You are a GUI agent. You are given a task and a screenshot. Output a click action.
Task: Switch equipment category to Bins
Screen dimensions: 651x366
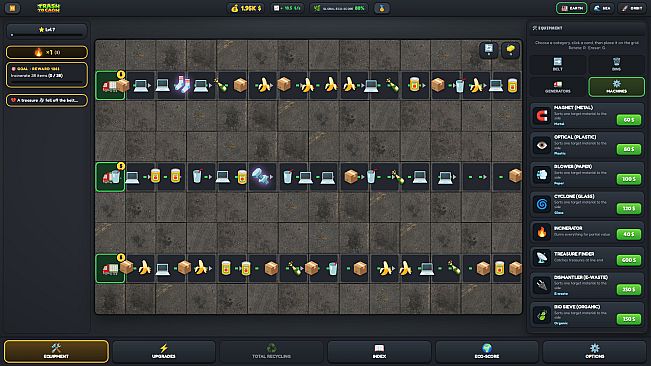coord(617,64)
